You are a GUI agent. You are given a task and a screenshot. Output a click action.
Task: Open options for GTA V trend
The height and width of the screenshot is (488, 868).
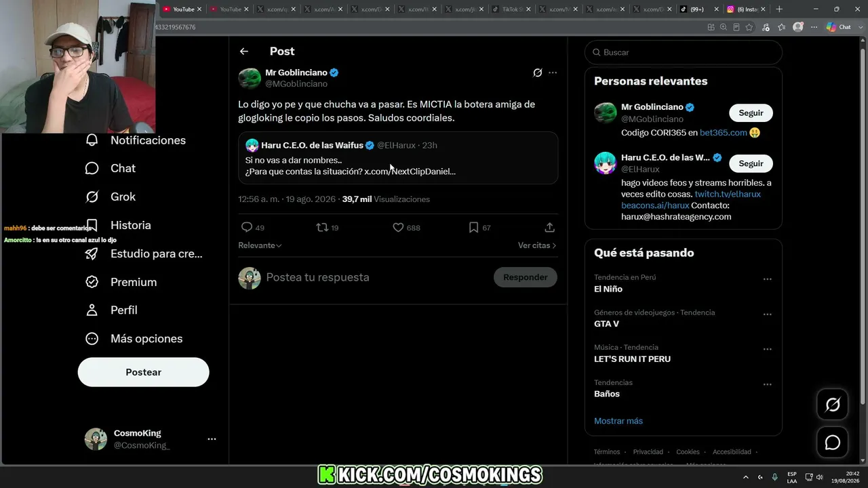pyautogui.click(x=768, y=314)
